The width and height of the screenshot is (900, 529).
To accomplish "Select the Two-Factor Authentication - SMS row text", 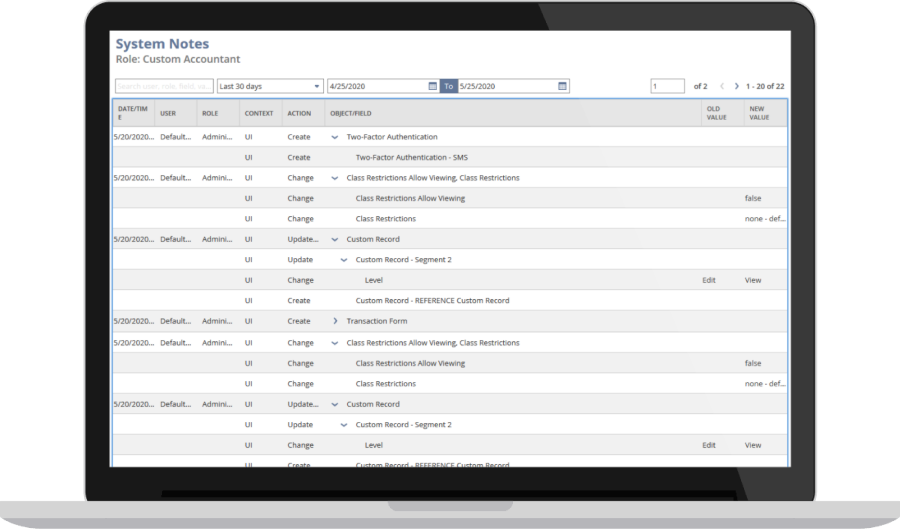I will point(412,157).
